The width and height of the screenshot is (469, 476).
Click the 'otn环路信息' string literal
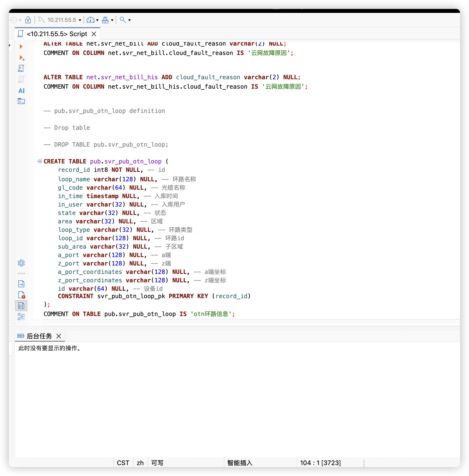(x=211, y=314)
